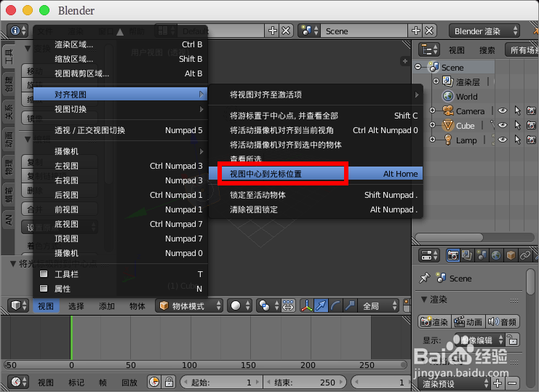Open the scene browse icon
Viewport: 539px width, 392px height.
click(x=308, y=31)
